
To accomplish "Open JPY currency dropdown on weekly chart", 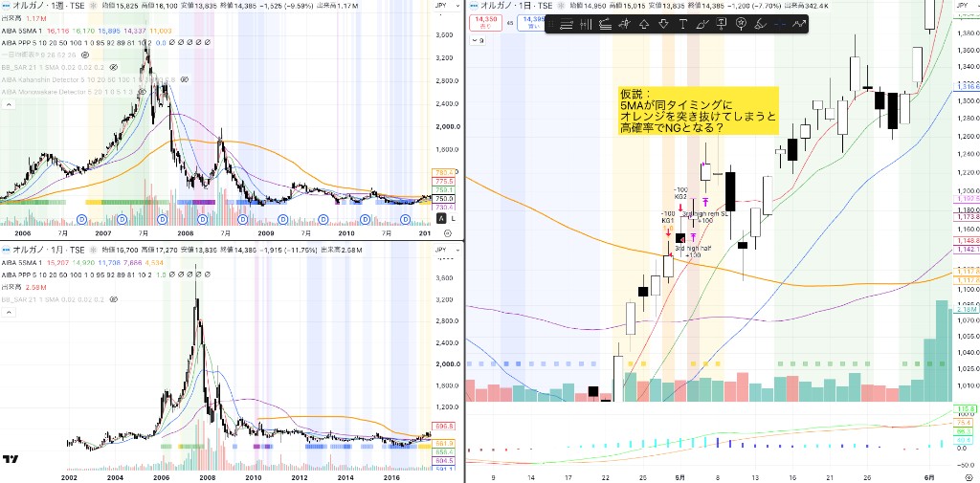I will (440, 6).
